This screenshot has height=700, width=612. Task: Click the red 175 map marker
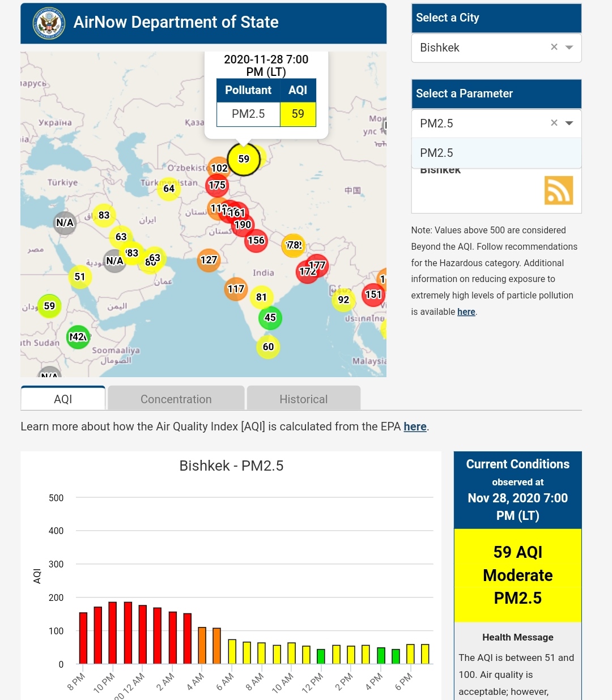217,185
